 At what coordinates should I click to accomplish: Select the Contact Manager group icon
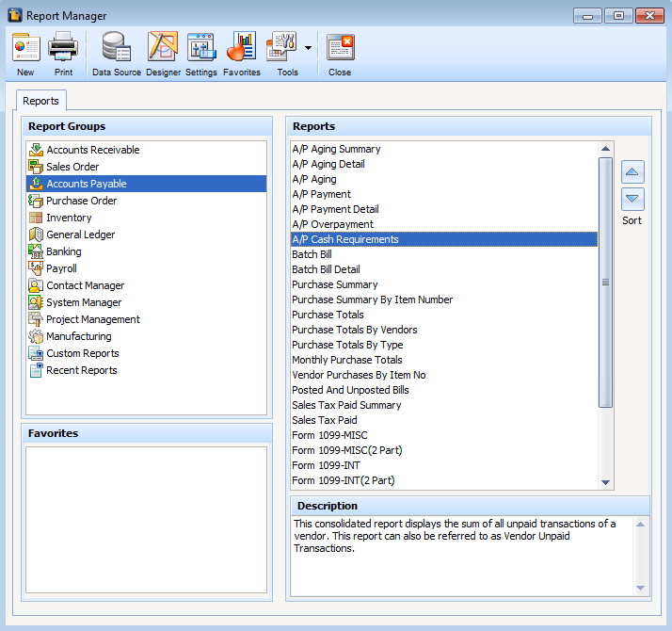[36, 285]
